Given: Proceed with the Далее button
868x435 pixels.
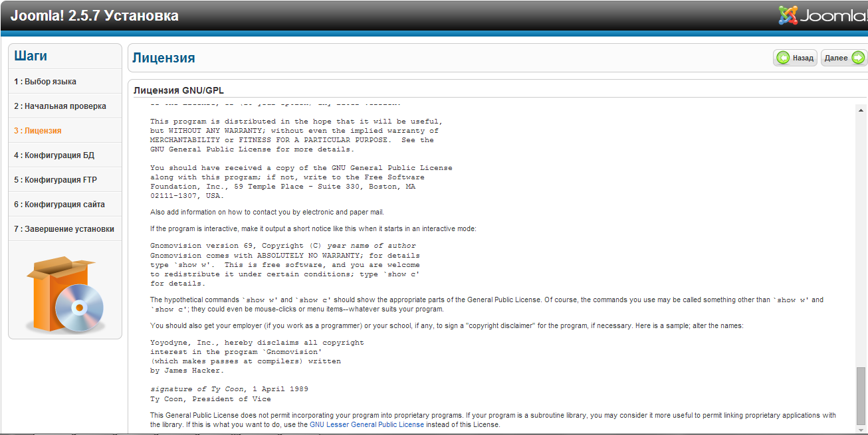Looking at the screenshot, I should [x=844, y=58].
